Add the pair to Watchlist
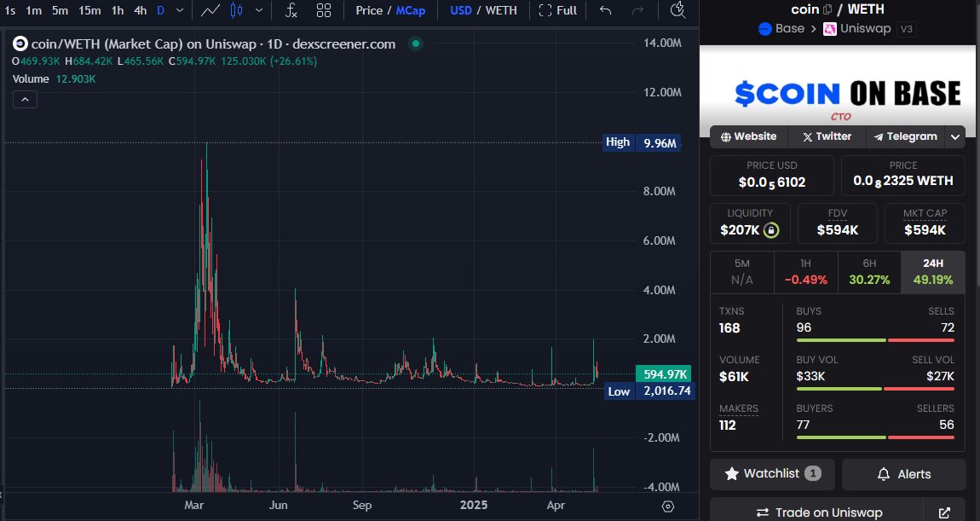 pyautogui.click(x=773, y=474)
